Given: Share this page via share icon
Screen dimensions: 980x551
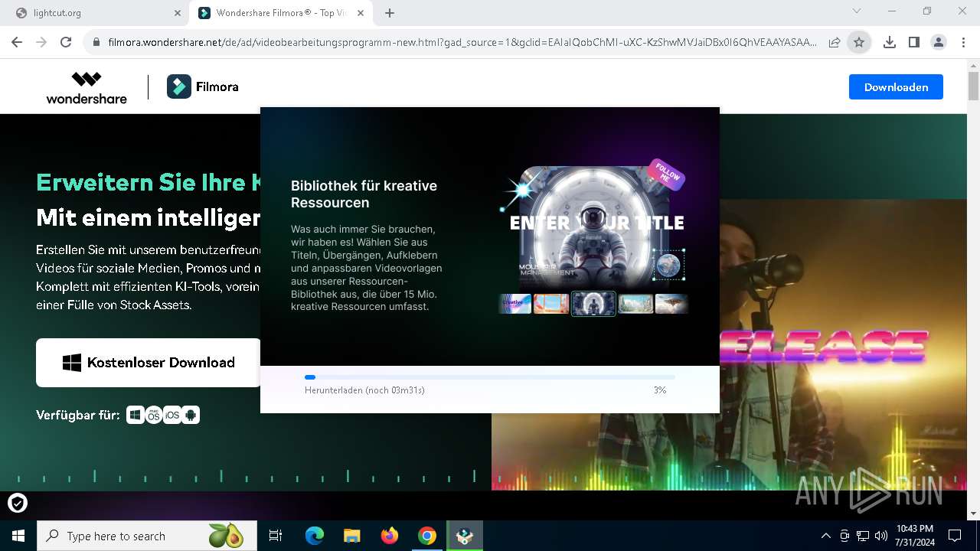Looking at the screenshot, I should 835,43.
